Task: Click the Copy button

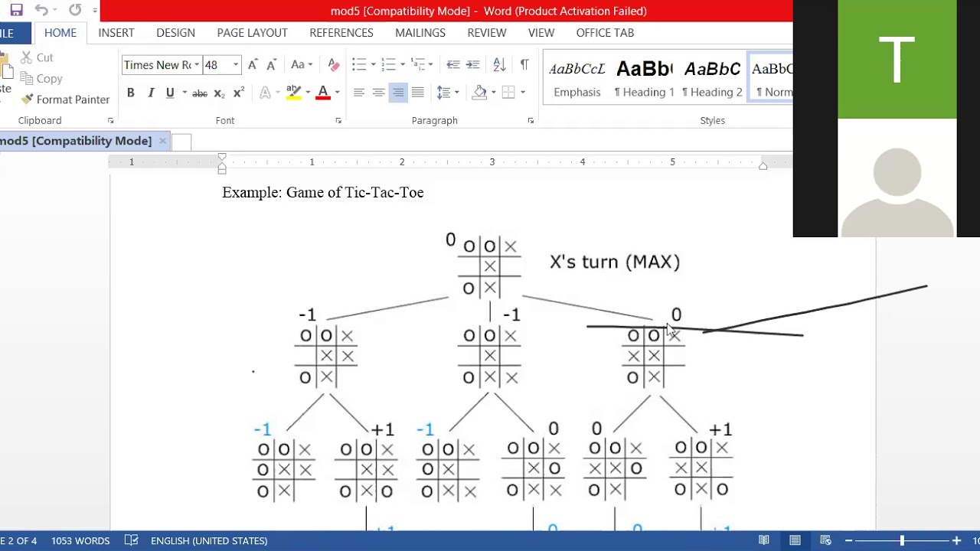Action: tap(41, 79)
